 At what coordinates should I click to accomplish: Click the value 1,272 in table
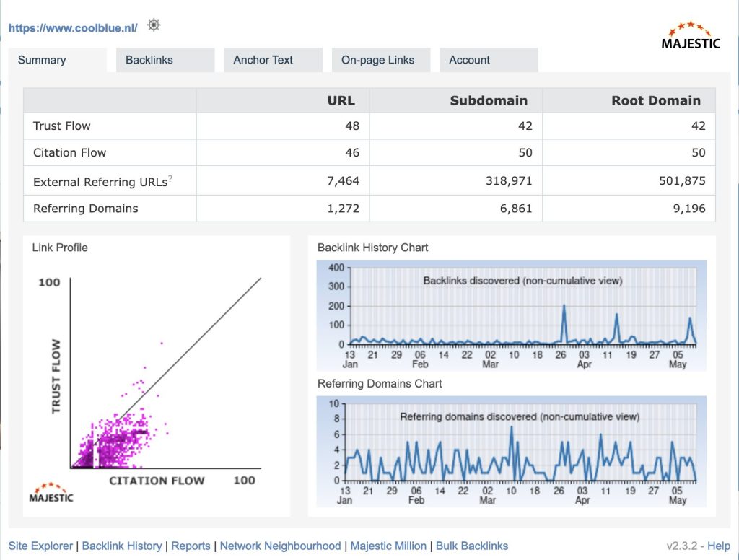[x=343, y=209]
